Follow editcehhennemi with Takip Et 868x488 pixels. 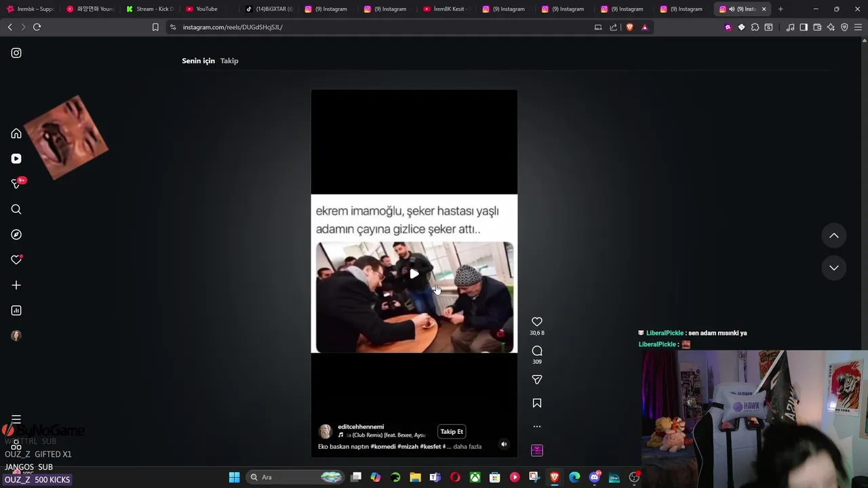[x=452, y=432]
